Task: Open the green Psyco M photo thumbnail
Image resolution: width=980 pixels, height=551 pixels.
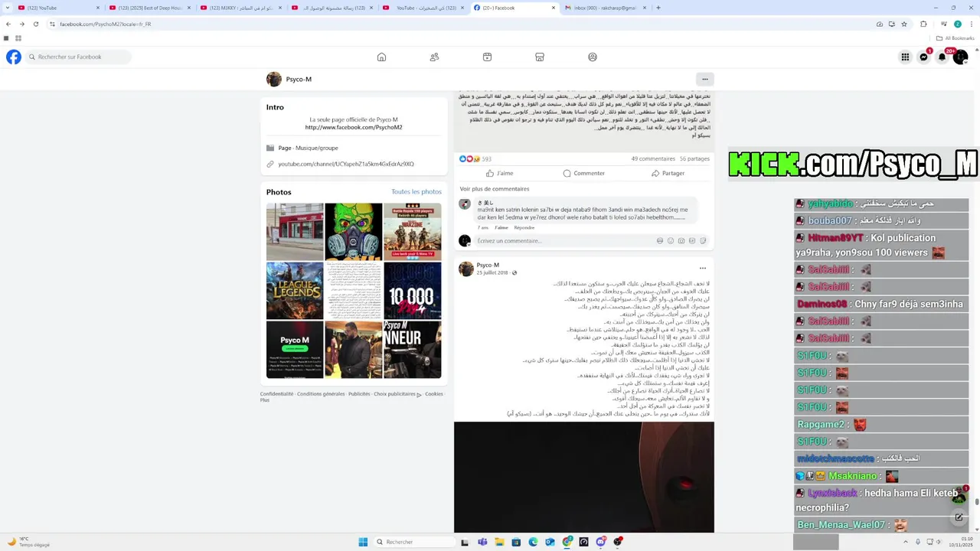Action: 295,349
